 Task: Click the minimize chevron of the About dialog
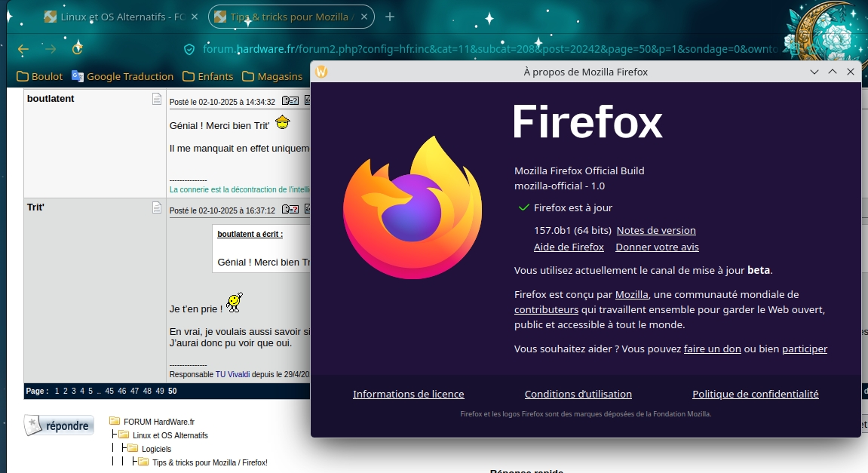pos(814,72)
